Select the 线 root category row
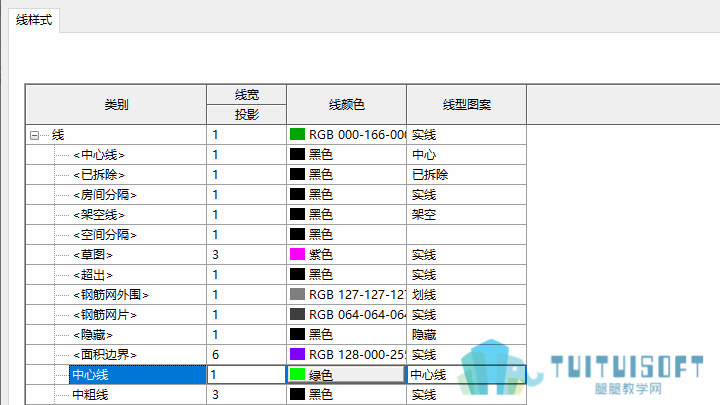 (58, 135)
